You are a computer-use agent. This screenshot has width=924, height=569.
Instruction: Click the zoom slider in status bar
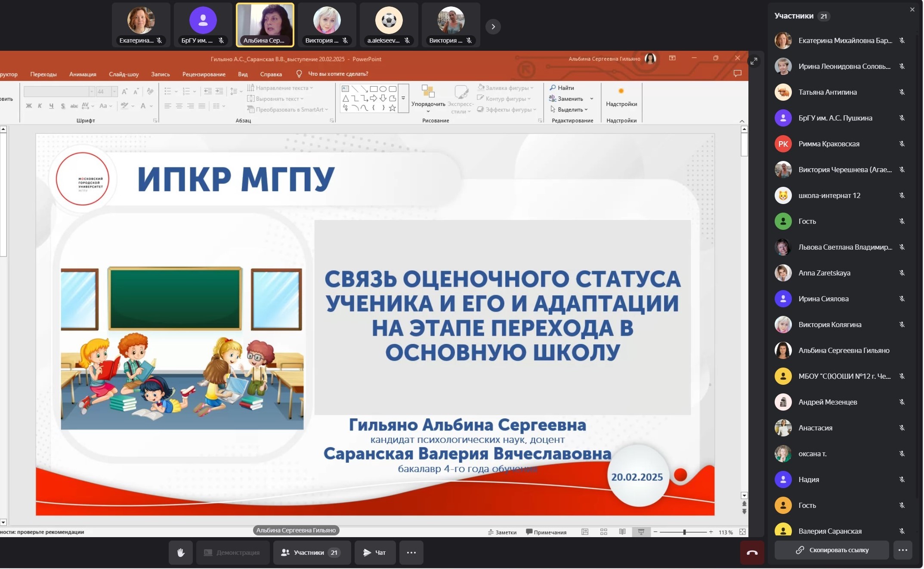point(684,532)
